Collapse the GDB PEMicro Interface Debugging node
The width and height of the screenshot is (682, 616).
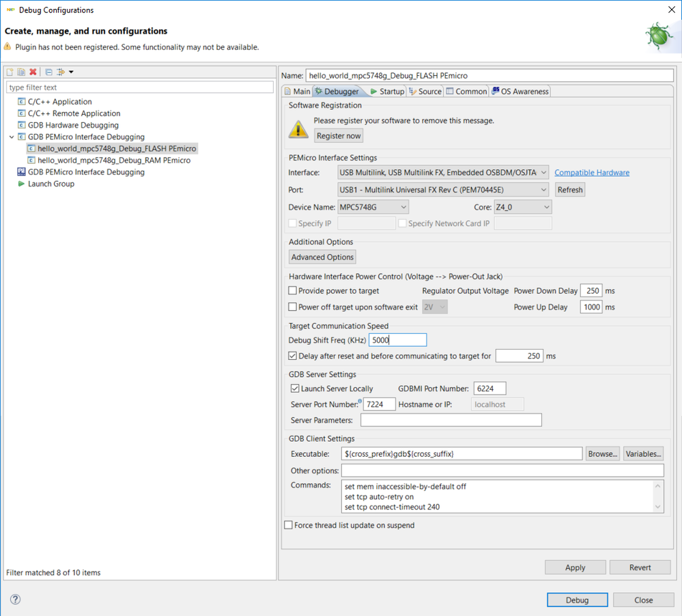click(x=12, y=137)
